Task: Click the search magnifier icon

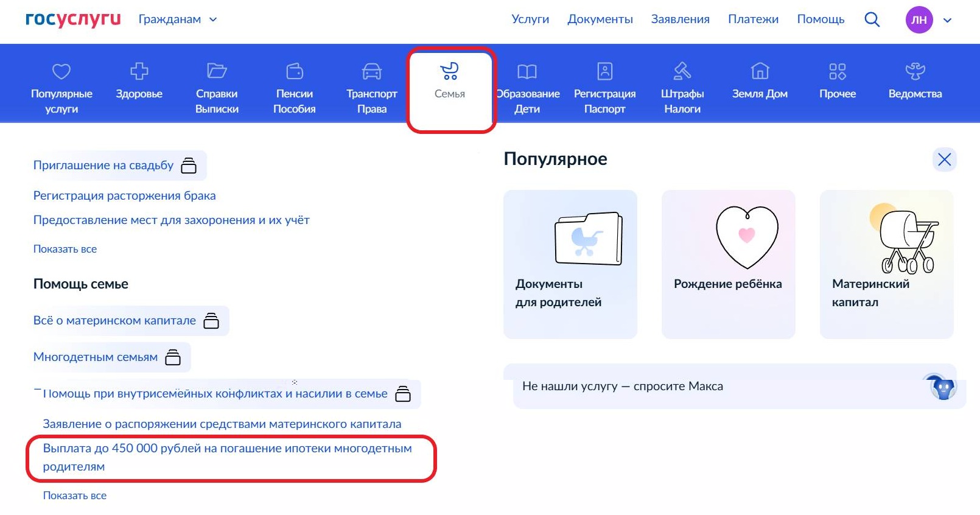Action: (x=872, y=19)
